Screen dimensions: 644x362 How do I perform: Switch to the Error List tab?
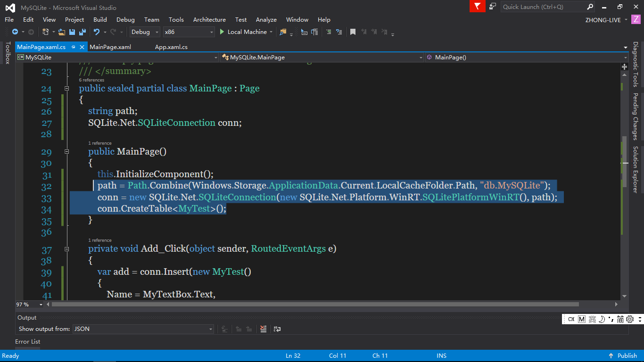coord(28,342)
